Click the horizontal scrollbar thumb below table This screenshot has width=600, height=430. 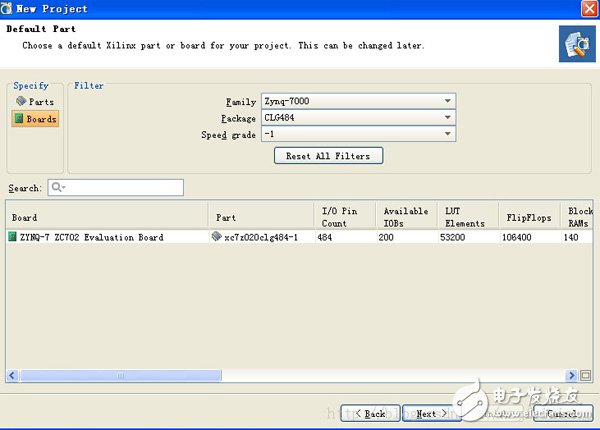120,375
